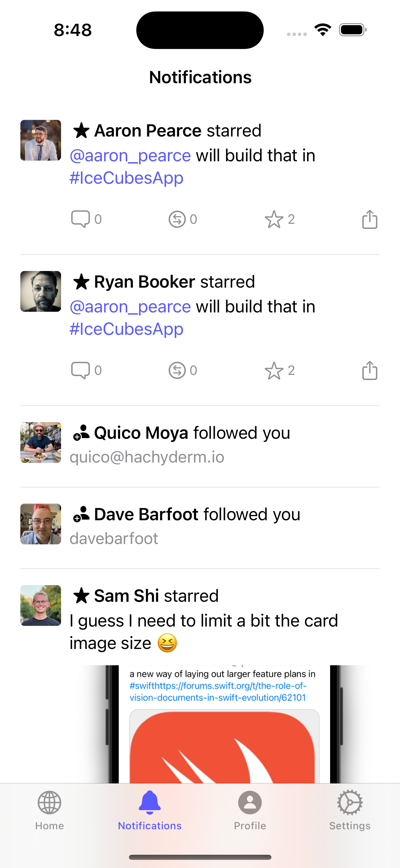Open #IceCubesApp hashtag in Ryan Booker's notification
400x868 pixels.
(127, 329)
